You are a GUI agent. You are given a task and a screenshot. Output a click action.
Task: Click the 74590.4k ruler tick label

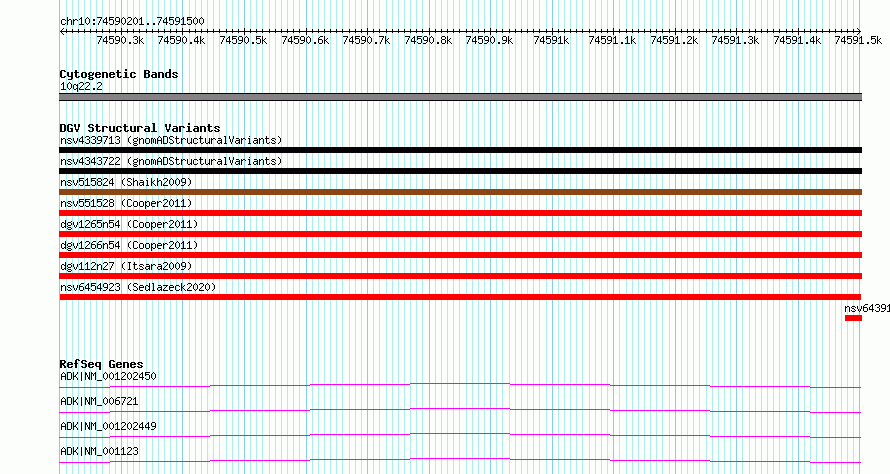click(182, 40)
